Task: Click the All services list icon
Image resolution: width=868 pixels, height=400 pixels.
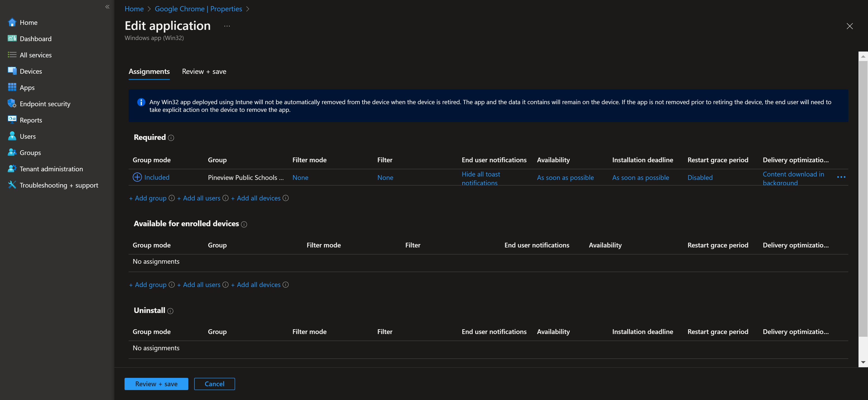Action: (x=12, y=55)
